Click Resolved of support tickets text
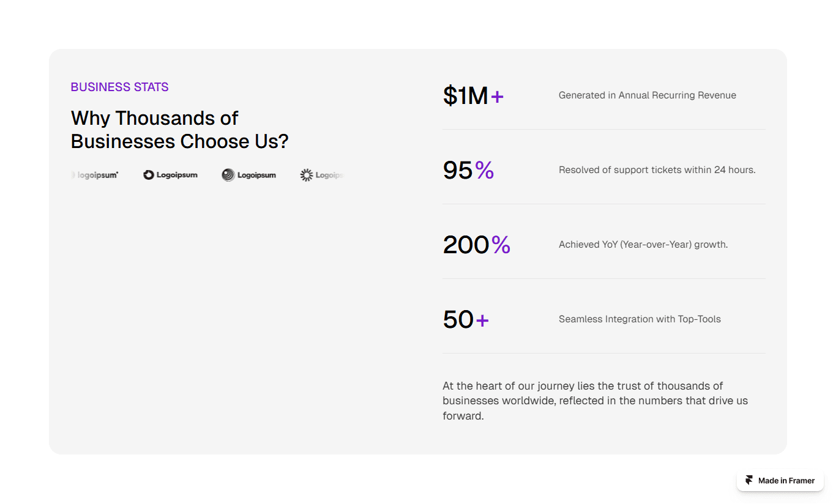The height and width of the screenshot is (504, 836). tap(657, 170)
